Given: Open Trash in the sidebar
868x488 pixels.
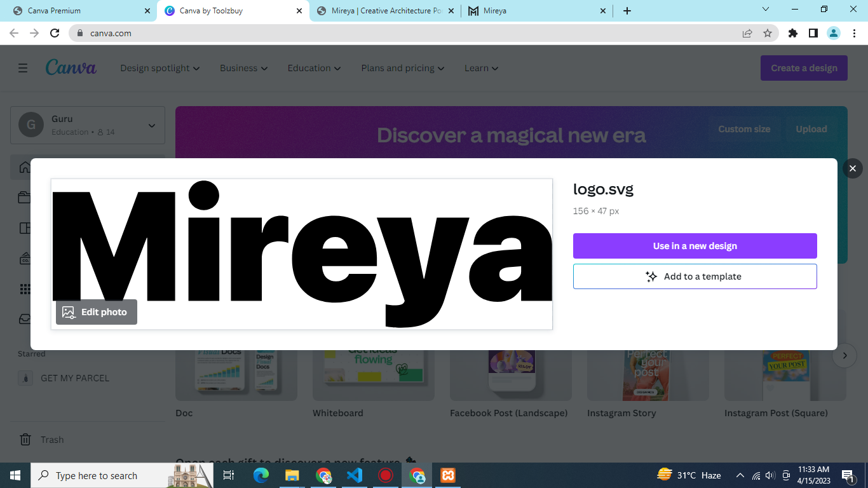Looking at the screenshot, I should click(x=52, y=440).
